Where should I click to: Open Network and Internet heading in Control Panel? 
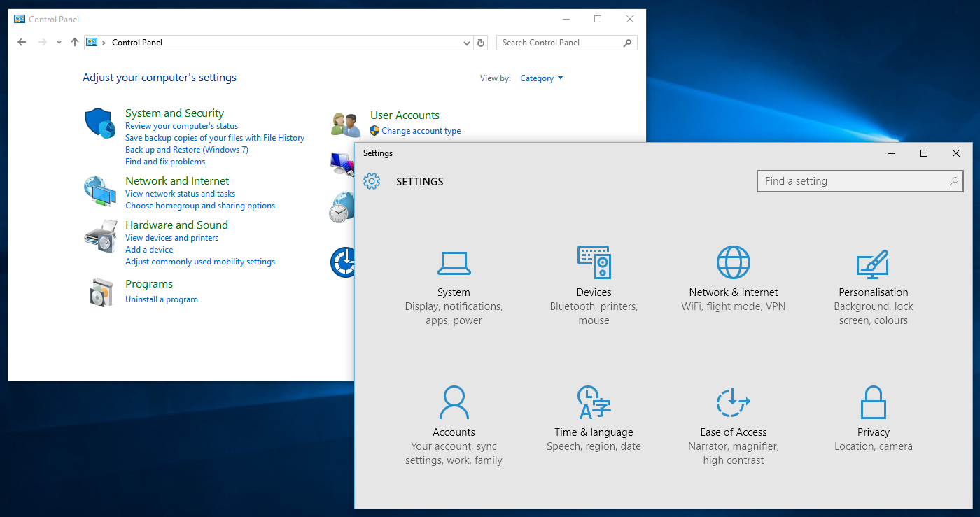tap(177, 181)
